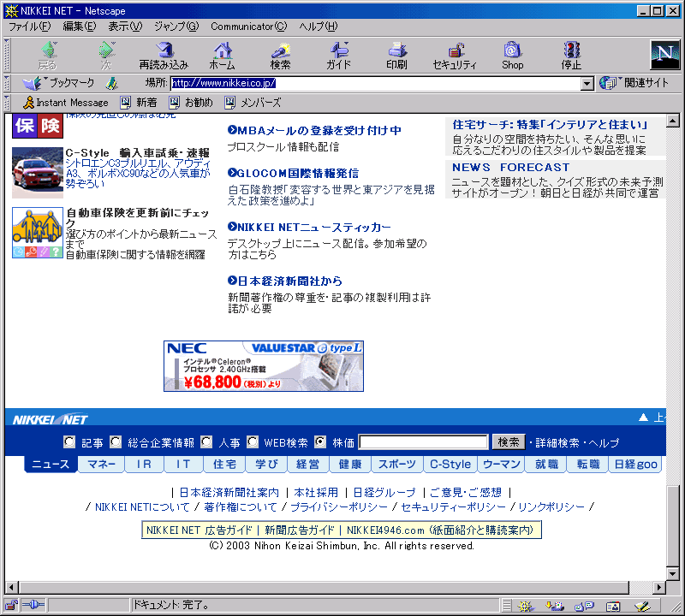Click the location URL field
685x616 pixels.
tap(376, 83)
